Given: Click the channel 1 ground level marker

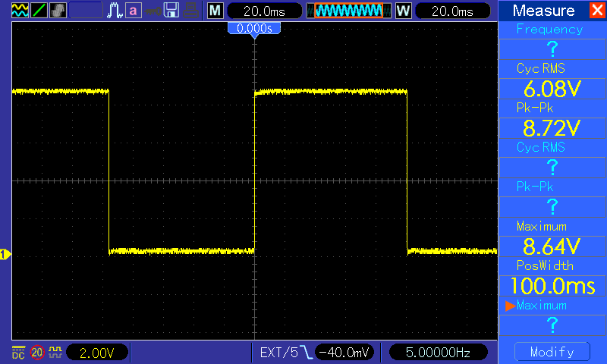Looking at the screenshot, I should (x=5, y=255).
